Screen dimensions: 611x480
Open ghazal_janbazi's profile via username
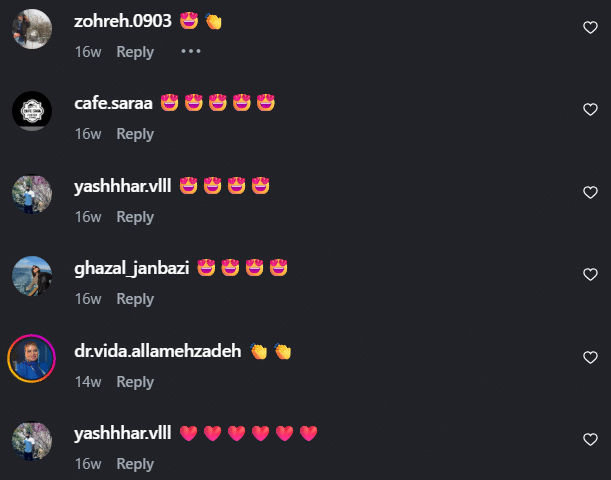(x=132, y=268)
